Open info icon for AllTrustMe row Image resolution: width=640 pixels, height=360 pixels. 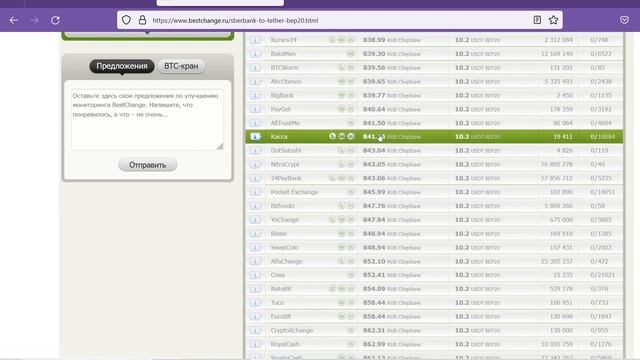pos(255,123)
